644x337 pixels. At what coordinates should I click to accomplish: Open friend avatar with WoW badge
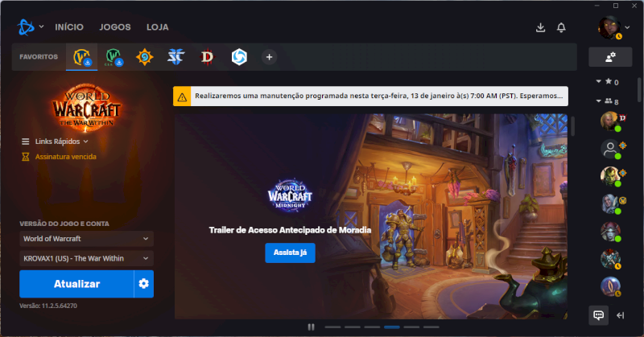610,204
